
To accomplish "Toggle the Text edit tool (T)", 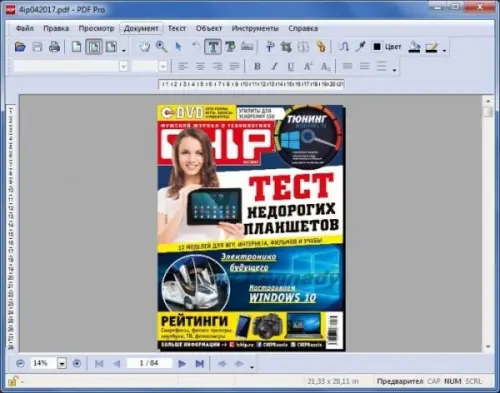I will coord(213,47).
